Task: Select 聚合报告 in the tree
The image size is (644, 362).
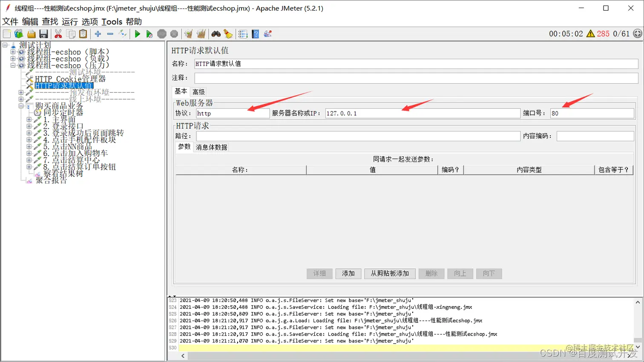Action: click(x=51, y=180)
